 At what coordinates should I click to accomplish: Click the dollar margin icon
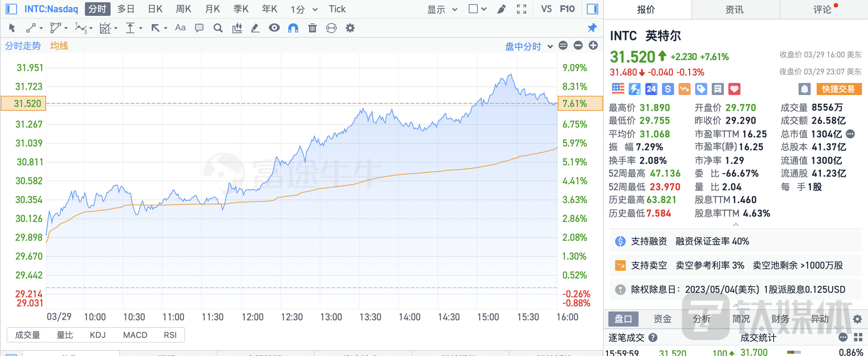pyautogui.click(x=668, y=89)
